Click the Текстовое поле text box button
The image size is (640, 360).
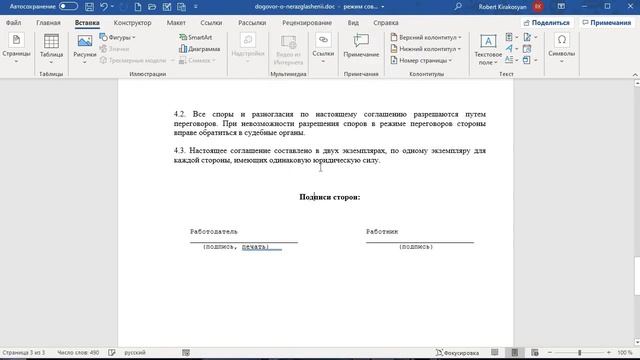[488, 49]
